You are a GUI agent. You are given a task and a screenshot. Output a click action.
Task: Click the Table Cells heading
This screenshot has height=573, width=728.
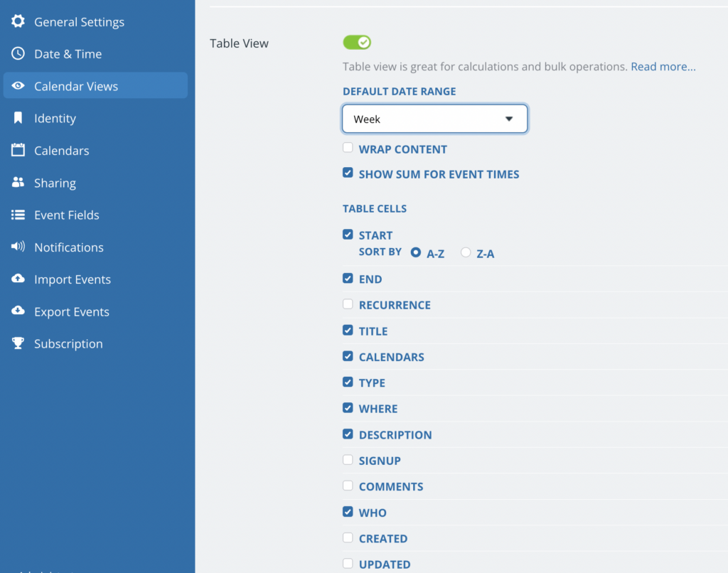tap(375, 208)
